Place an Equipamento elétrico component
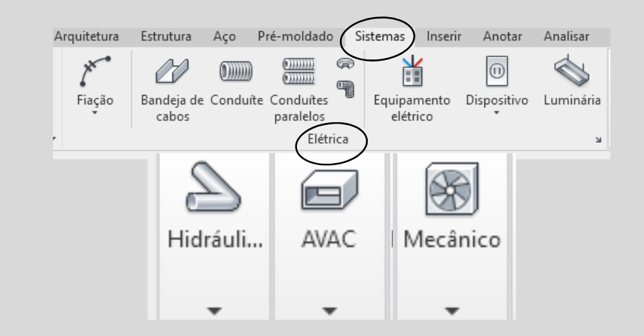The image size is (644, 336). tap(411, 72)
